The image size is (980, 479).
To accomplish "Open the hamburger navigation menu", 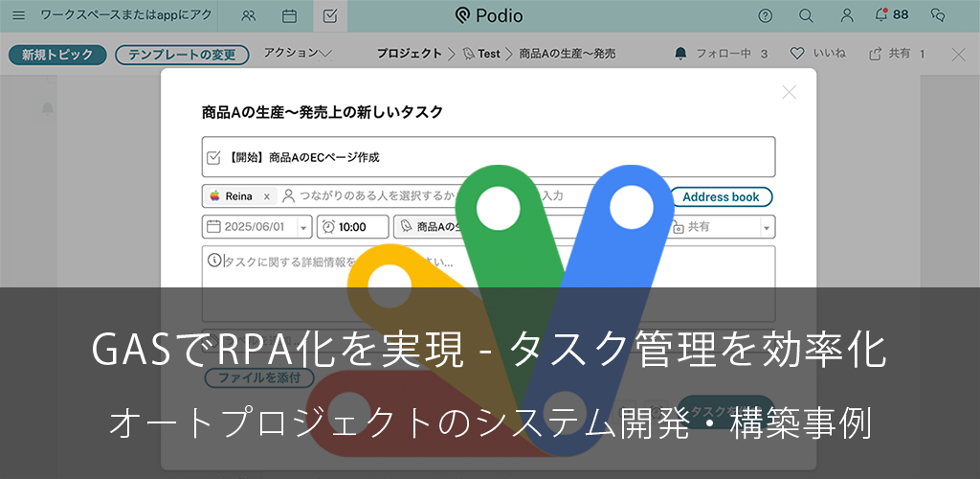I will pos(19,15).
